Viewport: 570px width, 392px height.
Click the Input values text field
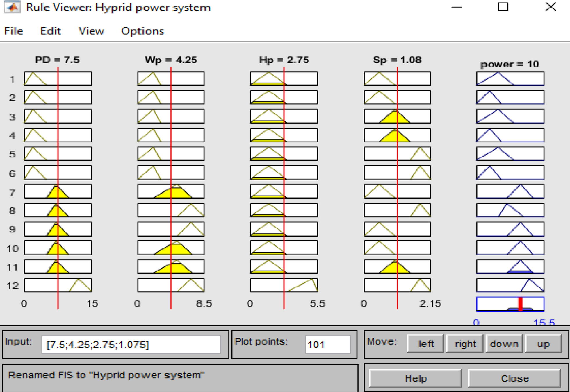(131, 345)
